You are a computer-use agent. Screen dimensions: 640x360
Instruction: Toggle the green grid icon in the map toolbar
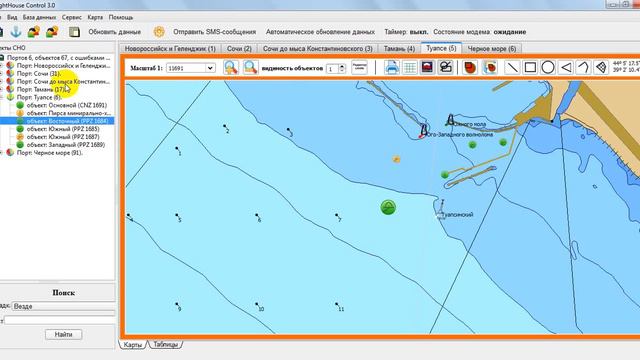point(410,67)
